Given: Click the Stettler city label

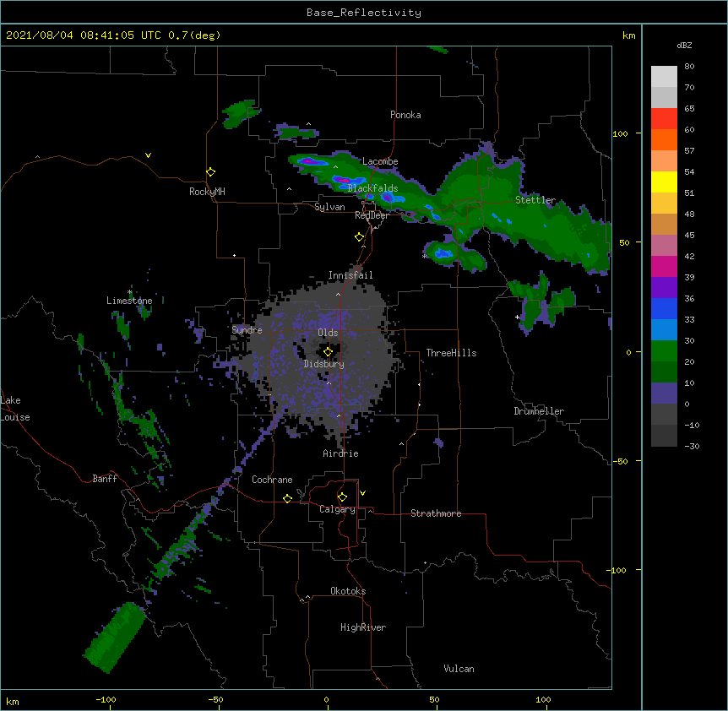Looking at the screenshot, I should point(535,200).
